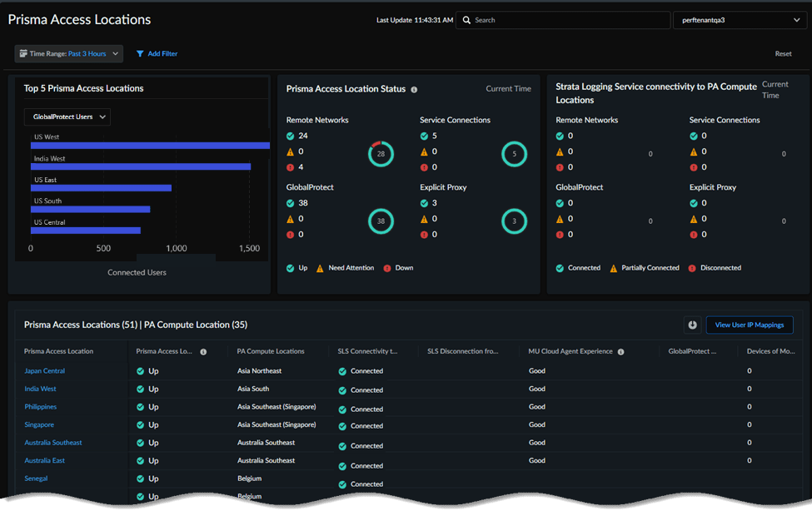Click the Partially Connected legend warning icon
Viewport: 812px width, 511px height.
click(613, 268)
